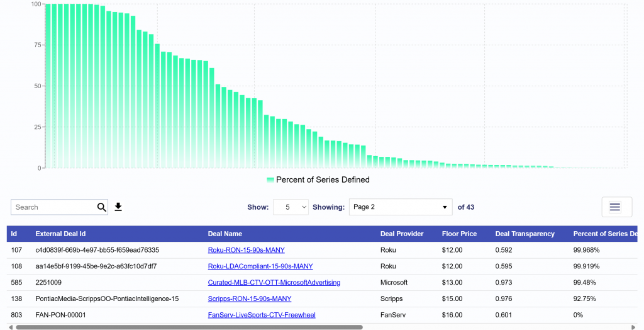
Task: Open the hamburger column menu
Action: click(x=615, y=207)
